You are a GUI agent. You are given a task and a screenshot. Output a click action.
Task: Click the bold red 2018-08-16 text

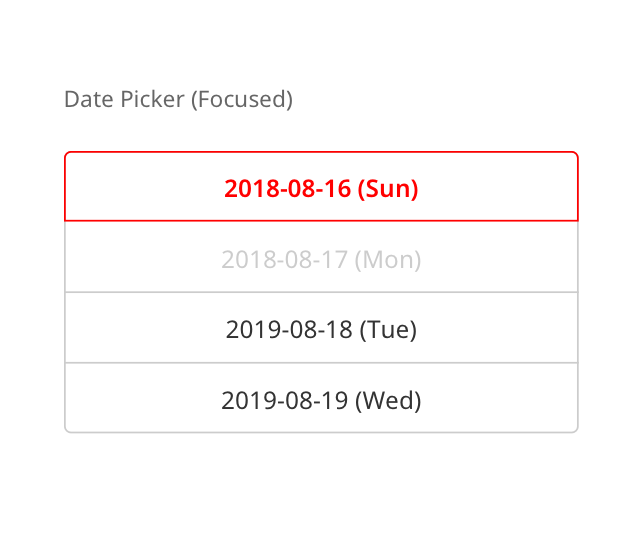[x=287, y=188]
